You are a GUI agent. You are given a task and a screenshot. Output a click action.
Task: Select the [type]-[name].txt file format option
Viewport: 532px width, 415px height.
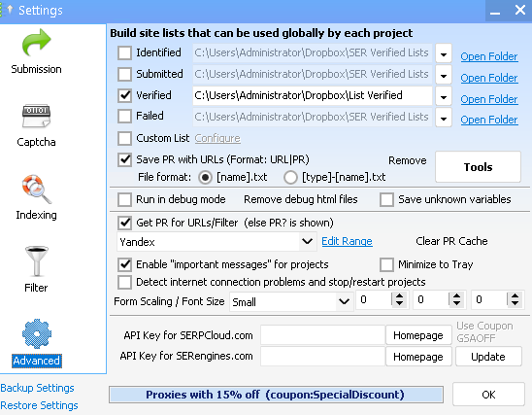click(x=290, y=177)
